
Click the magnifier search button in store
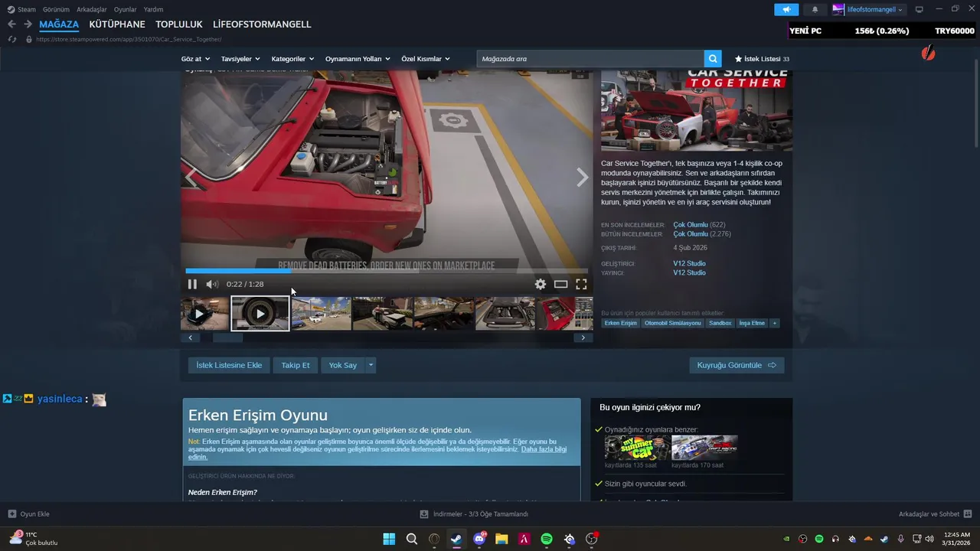pyautogui.click(x=713, y=59)
